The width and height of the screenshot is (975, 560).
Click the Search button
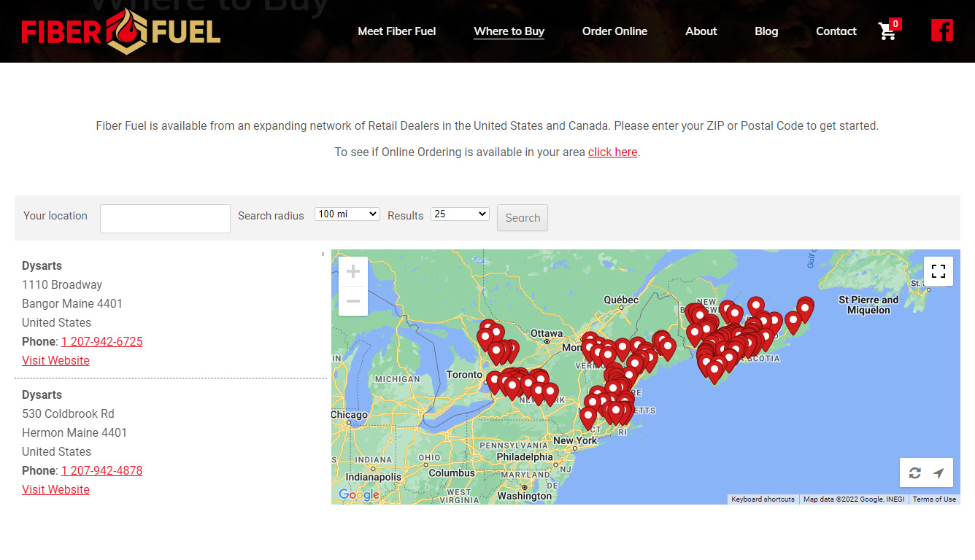pyautogui.click(x=523, y=217)
